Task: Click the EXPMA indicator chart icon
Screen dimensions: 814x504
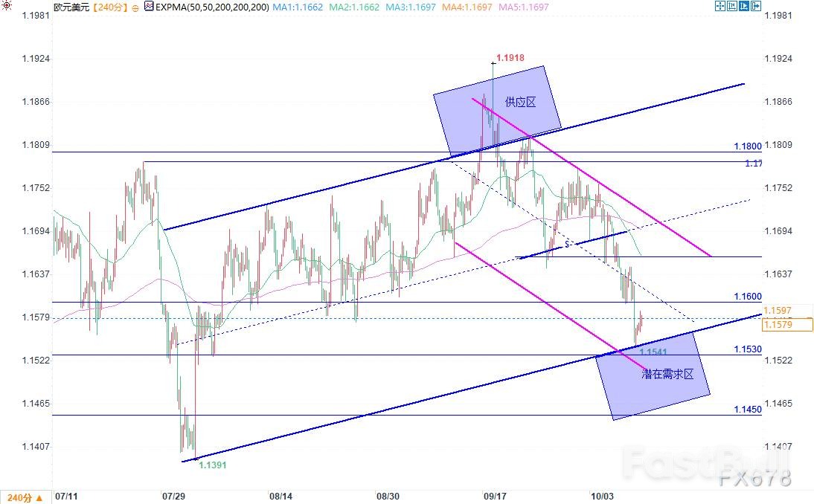Action: [149, 7]
